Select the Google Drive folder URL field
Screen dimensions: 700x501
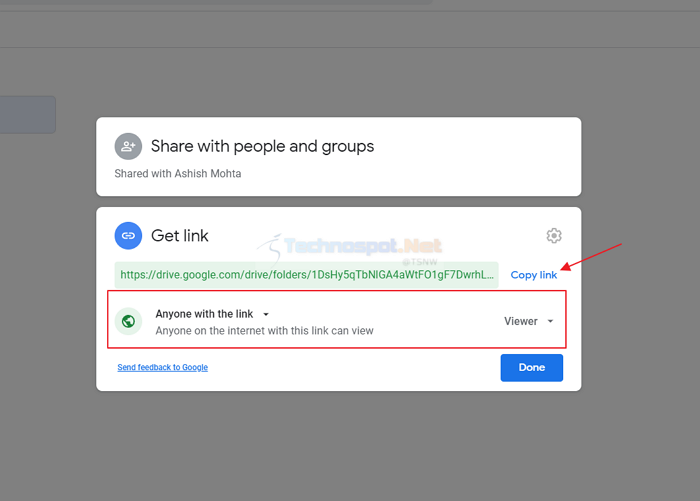coord(306,275)
